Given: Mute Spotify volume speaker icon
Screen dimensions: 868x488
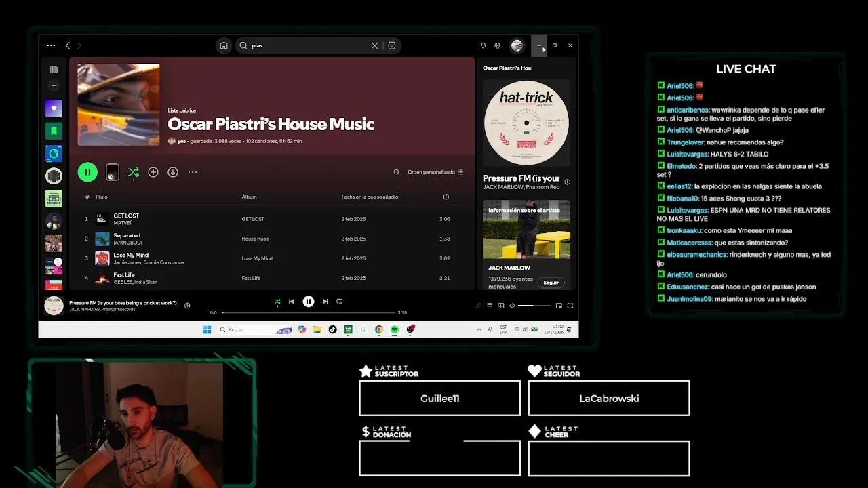Looking at the screenshot, I should pyautogui.click(x=512, y=306).
